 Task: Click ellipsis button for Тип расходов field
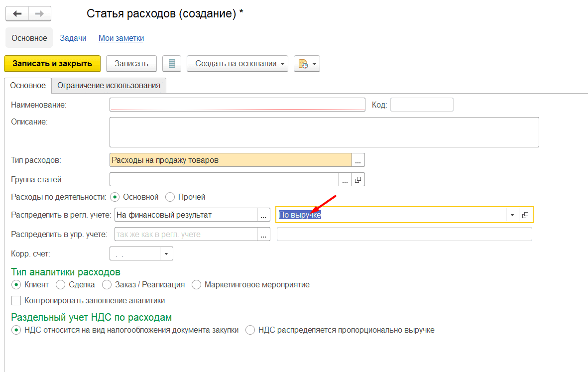coord(358,160)
